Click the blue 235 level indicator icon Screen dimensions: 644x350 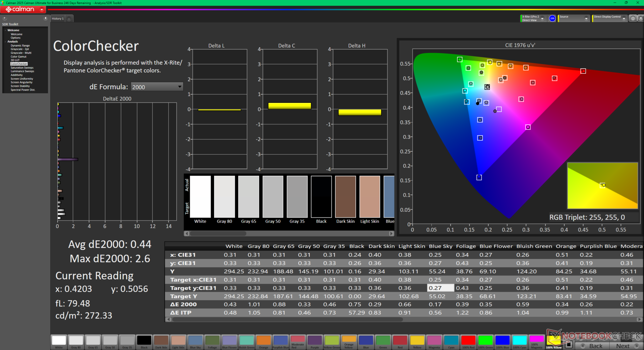pyautogui.click(x=552, y=18)
